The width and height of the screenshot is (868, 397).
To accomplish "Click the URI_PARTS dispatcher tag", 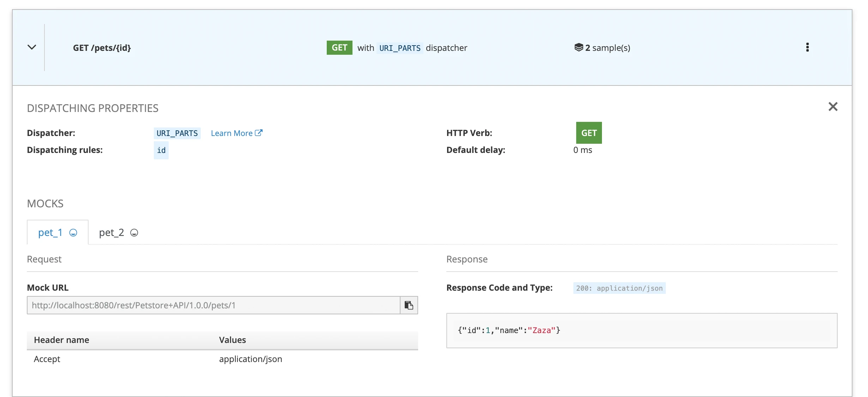I will click(177, 133).
